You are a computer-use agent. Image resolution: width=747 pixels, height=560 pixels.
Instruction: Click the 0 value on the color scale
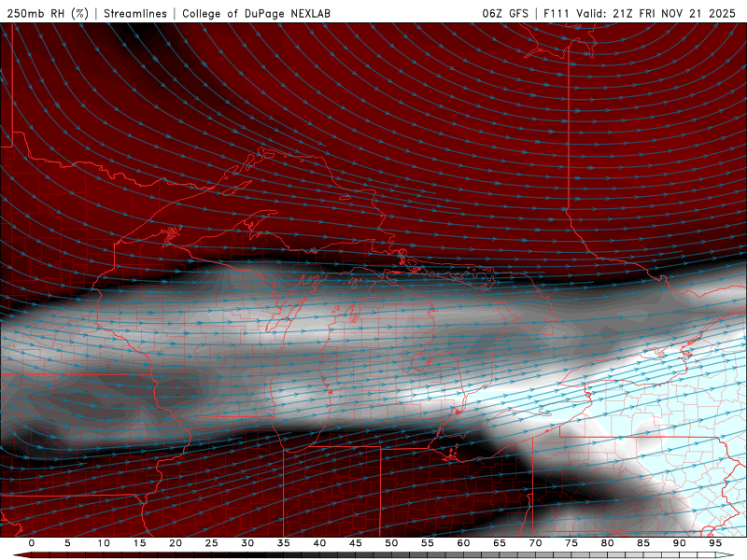click(32, 543)
